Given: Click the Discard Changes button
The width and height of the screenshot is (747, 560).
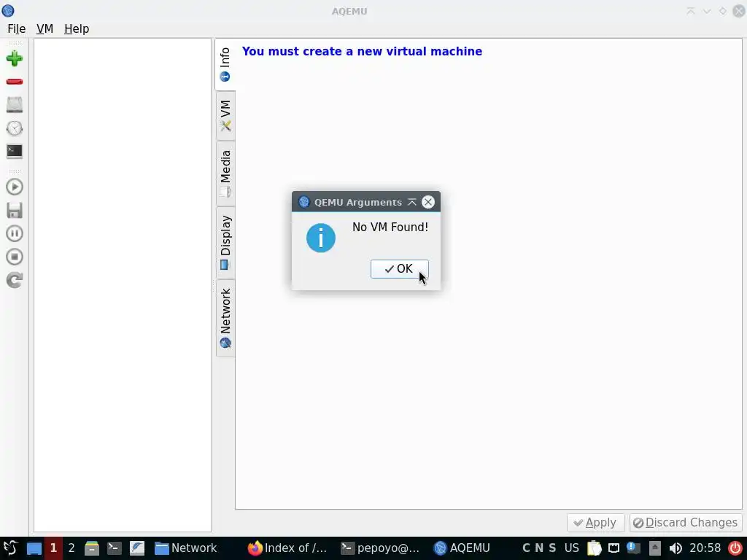Looking at the screenshot, I should point(686,522).
